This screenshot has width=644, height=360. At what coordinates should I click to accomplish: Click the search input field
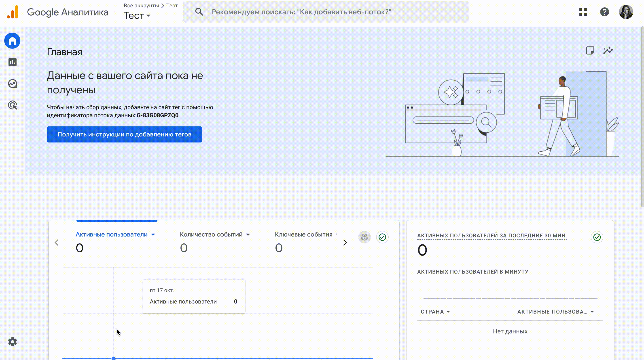325,12
